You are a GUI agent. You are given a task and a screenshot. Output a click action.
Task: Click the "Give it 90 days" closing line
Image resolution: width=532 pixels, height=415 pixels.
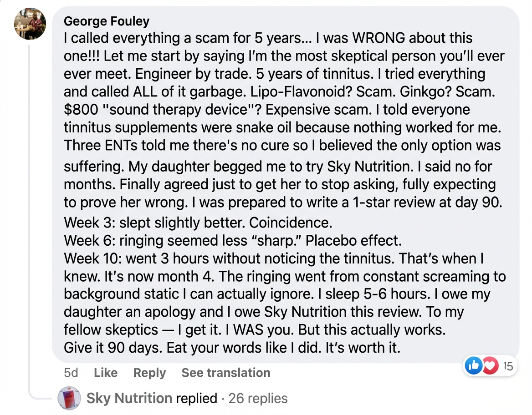(232, 348)
